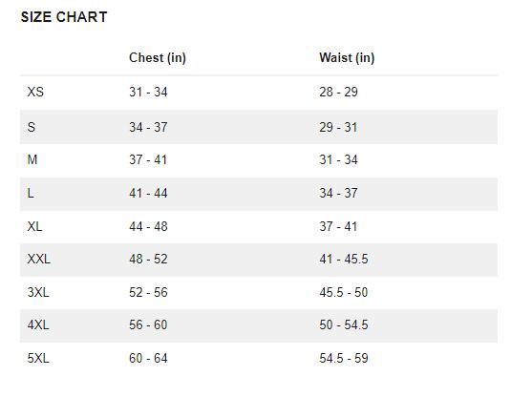
Task: Select waist value 41 - 45.5
Action: [344, 259]
